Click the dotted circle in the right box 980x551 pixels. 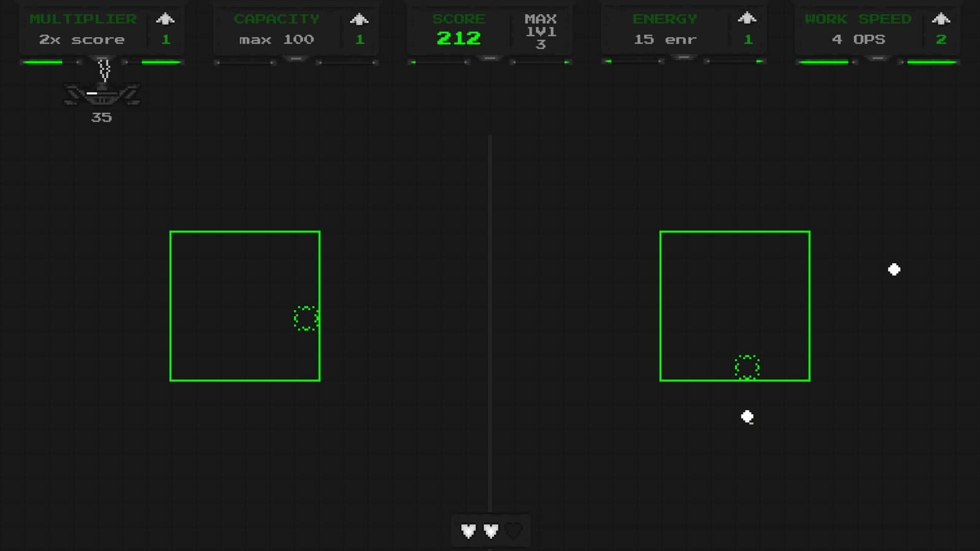tap(747, 367)
